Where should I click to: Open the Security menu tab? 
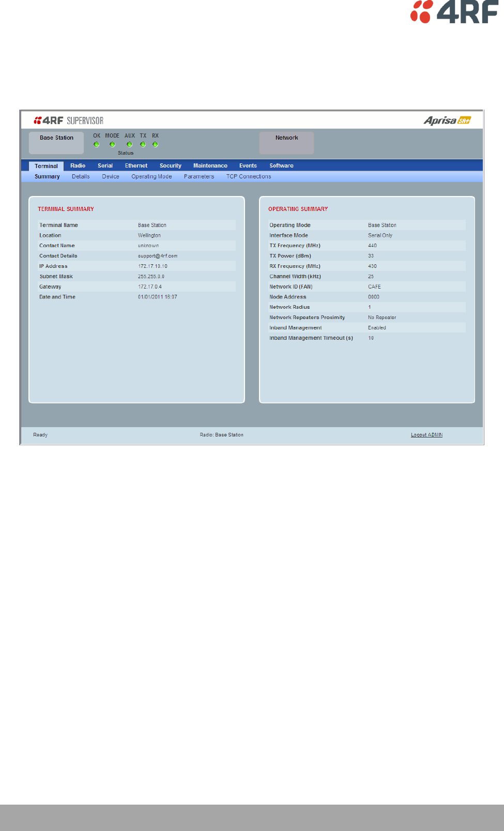[171, 165]
